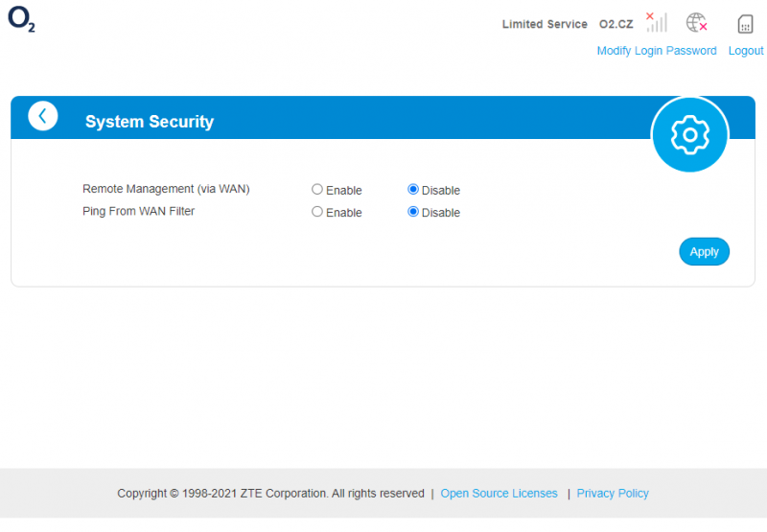767x532 pixels.
Task: Go back using the round arrow button
Action: (x=43, y=116)
